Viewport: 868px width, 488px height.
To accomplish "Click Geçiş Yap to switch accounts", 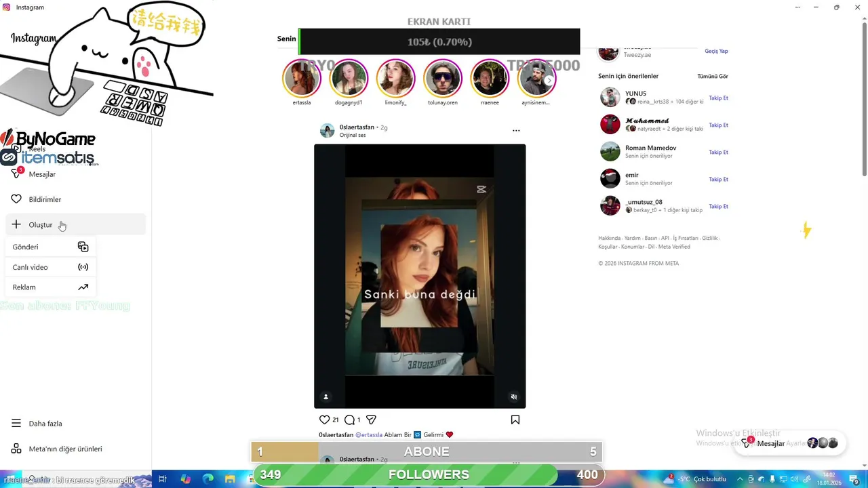I will (x=716, y=51).
